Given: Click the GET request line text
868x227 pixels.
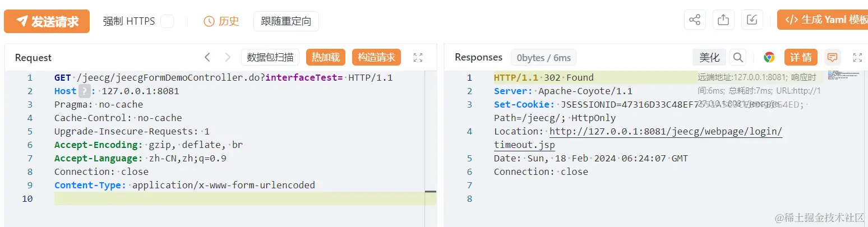Looking at the screenshot, I should click(223, 77).
